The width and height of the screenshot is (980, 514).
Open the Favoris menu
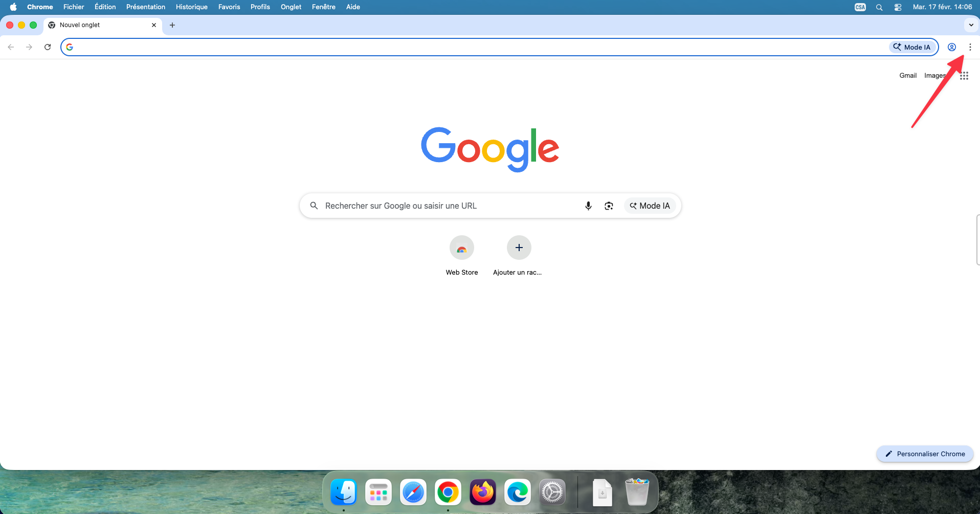(x=229, y=7)
